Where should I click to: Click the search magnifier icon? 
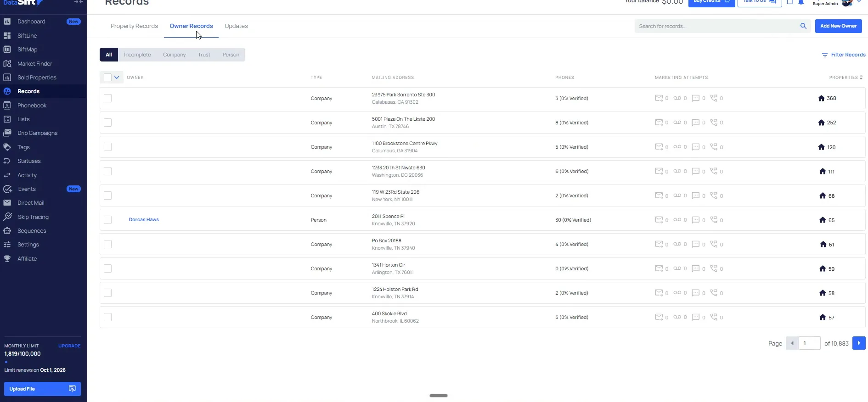[803, 26]
